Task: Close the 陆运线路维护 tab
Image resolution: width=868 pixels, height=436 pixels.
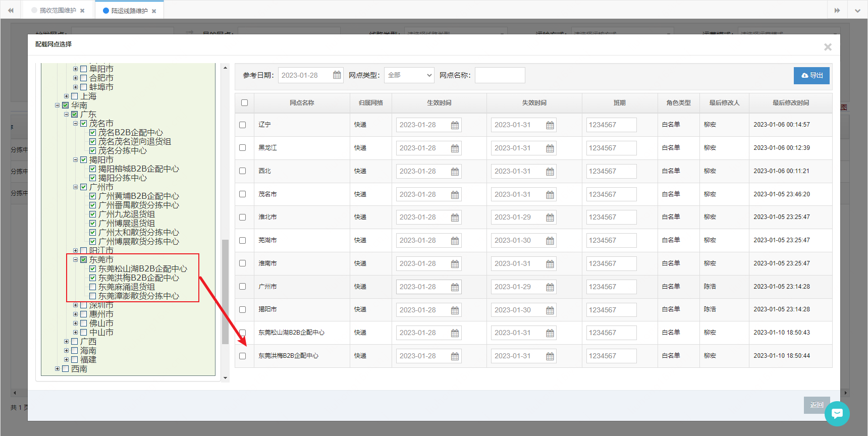Action: coord(154,11)
